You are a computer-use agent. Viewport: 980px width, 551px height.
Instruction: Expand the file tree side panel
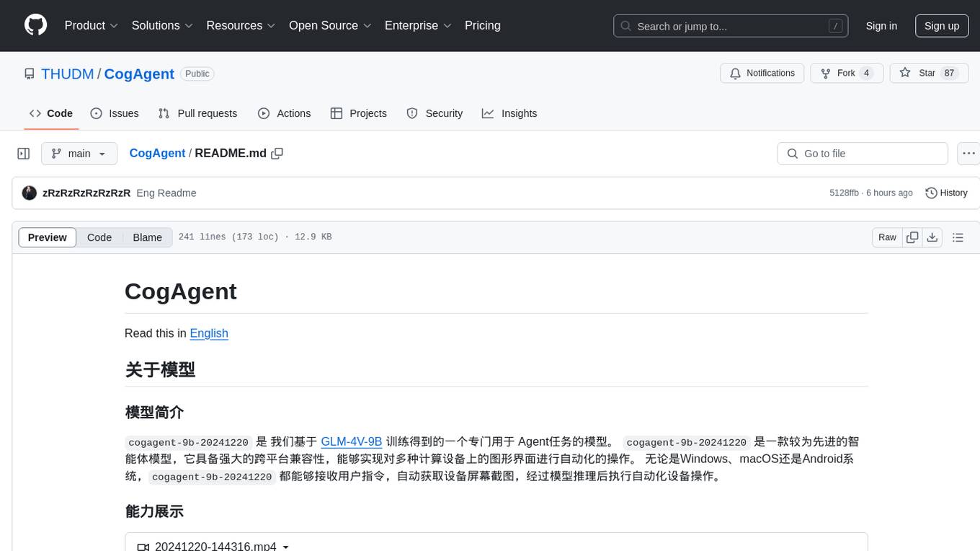(x=24, y=154)
